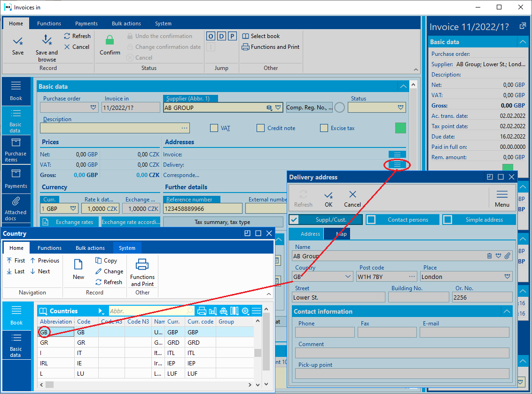Viewport: 532px width, 394px height.
Task: Click Refresh in the Invoices in Record group
Action: 78,36
